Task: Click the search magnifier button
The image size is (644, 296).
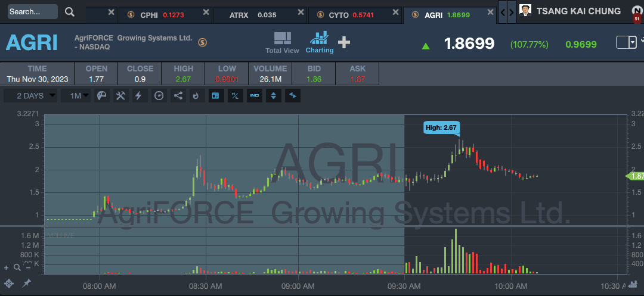Action: [x=69, y=12]
